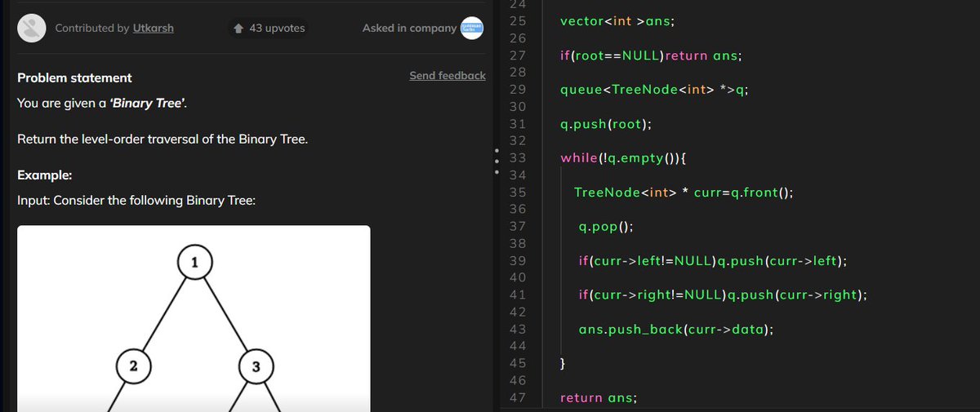Click the Problem statement heading
This screenshot has height=412, width=980.
coord(74,78)
